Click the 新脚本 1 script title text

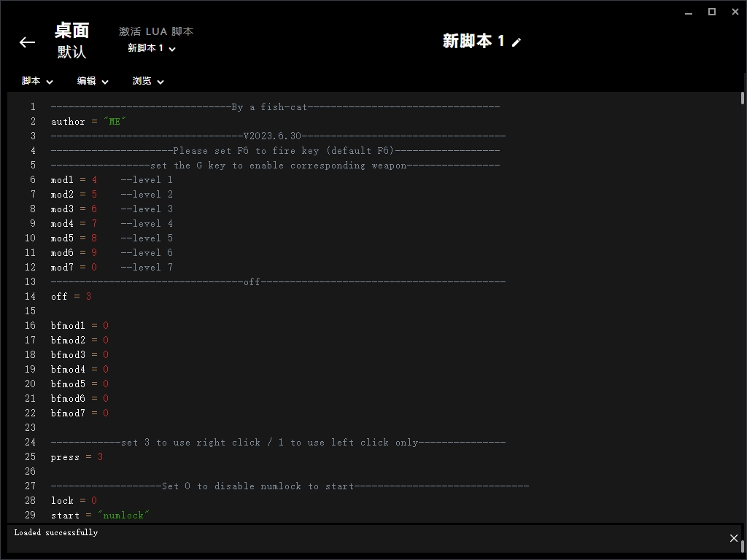[473, 42]
